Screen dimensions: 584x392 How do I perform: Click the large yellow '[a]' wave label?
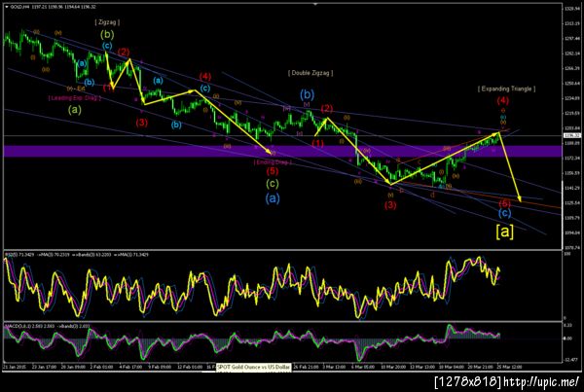[x=504, y=232]
